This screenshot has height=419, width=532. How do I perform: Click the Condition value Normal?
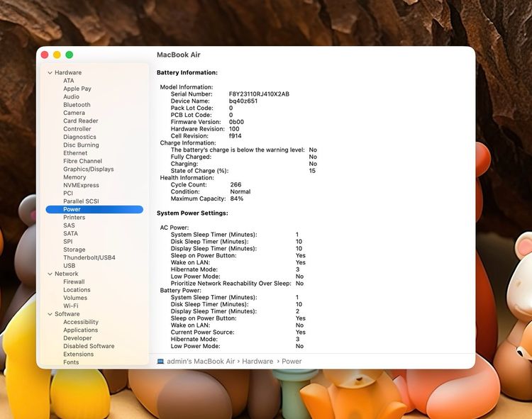click(x=240, y=191)
